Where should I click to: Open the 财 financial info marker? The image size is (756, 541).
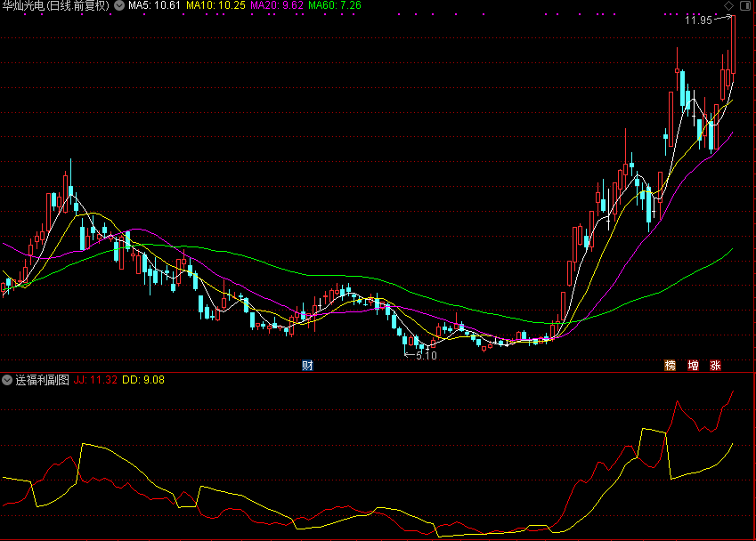coord(307,365)
